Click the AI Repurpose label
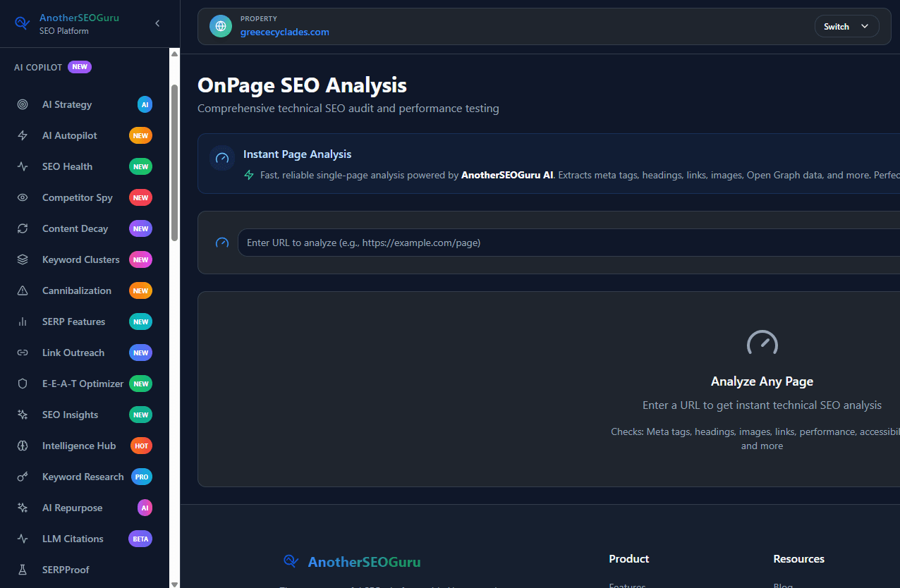The width and height of the screenshot is (900, 588). click(x=72, y=508)
